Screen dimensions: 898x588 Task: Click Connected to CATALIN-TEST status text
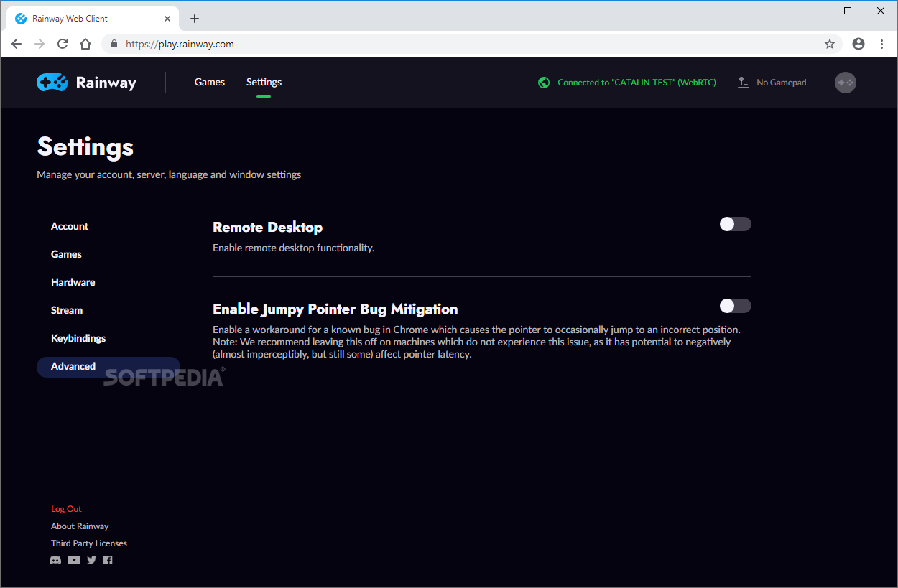coord(637,83)
